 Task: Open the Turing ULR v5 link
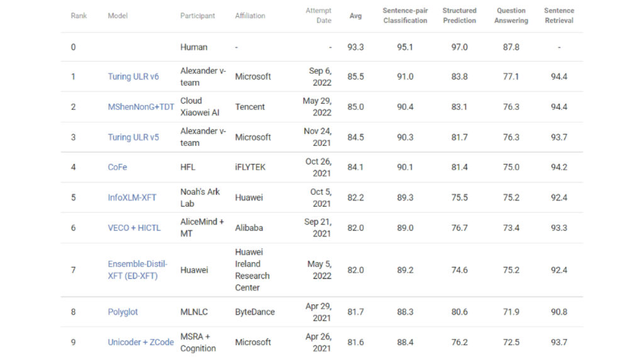133,137
